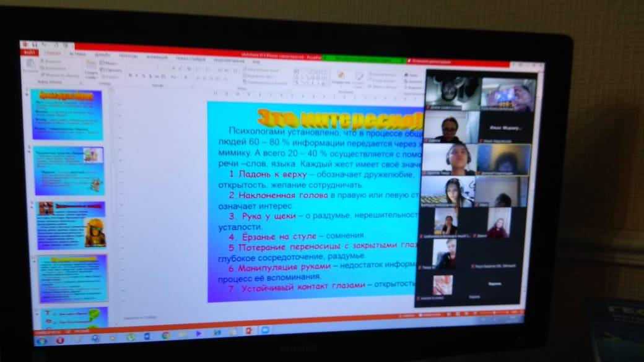
Task: Toggle bold formatting in the font group
Action: tap(131, 75)
